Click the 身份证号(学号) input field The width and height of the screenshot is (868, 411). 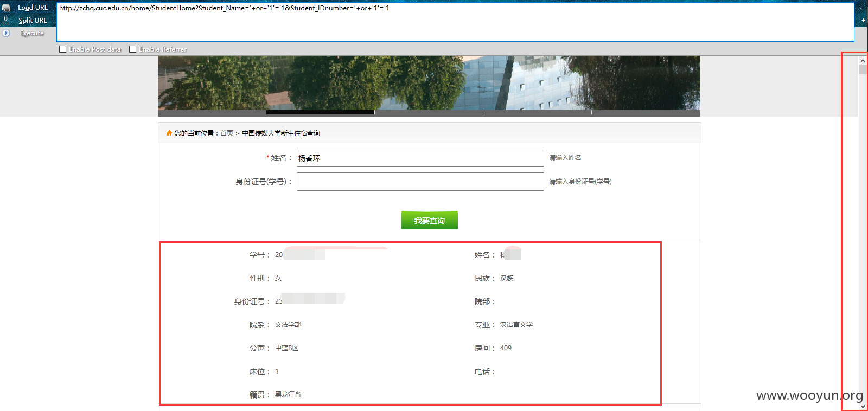[420, 182]
